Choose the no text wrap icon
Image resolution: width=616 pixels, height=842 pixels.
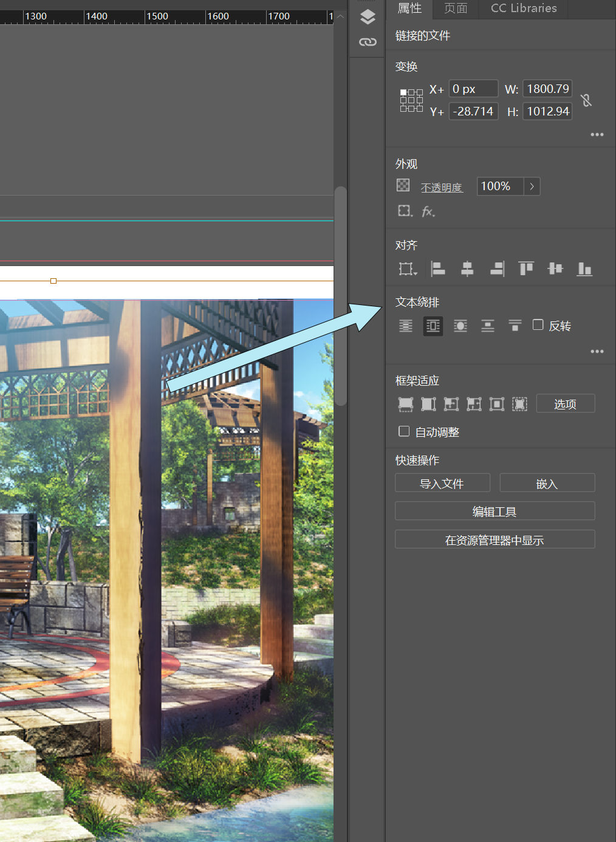[406, 326]
